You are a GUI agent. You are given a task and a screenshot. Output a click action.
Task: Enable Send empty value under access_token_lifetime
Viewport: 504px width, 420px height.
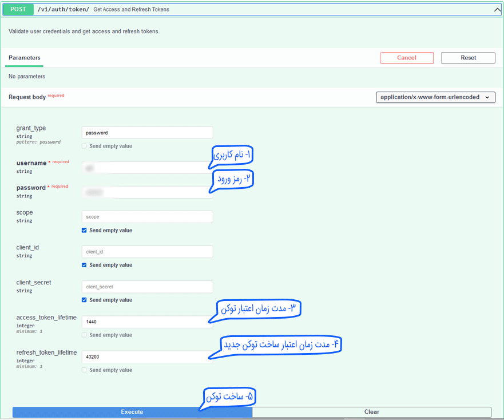[x=85, y=335]
